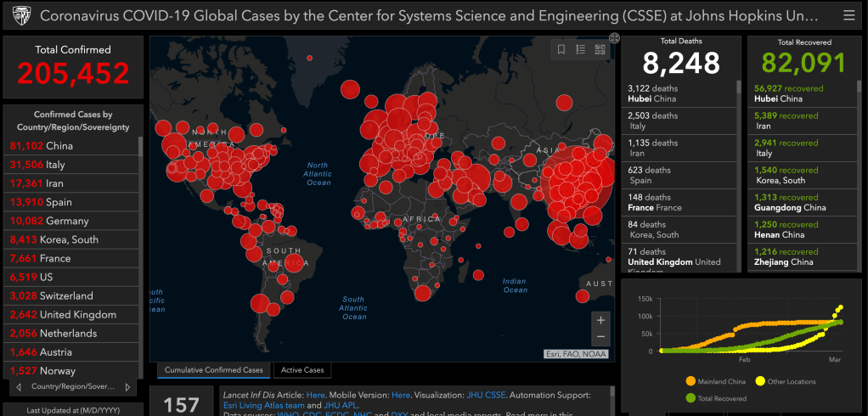Go to previous country list view arrow
The image size is (868, 416).
point(19,387)
